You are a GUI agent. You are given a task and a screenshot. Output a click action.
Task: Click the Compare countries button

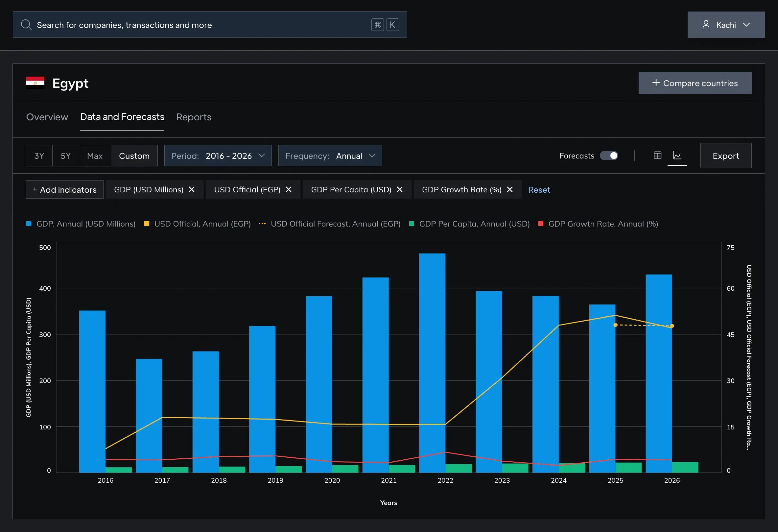695,83
